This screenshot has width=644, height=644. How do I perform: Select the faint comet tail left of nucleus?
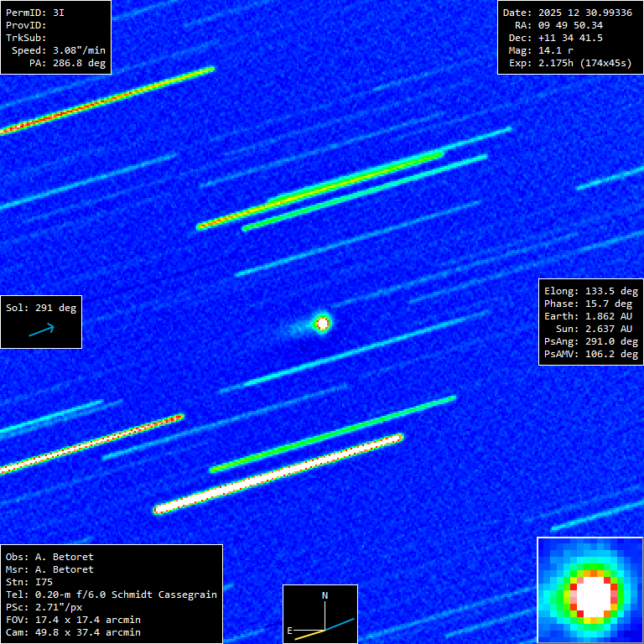coord(293,329)
